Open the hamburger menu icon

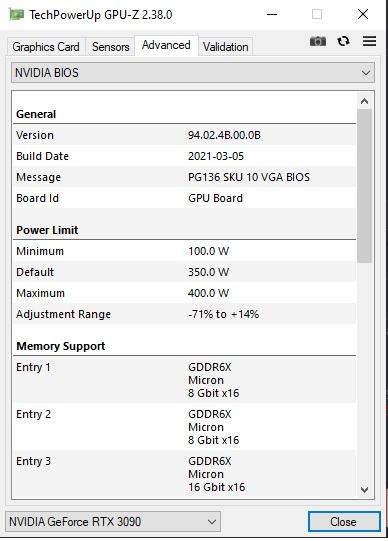[369, 41]
